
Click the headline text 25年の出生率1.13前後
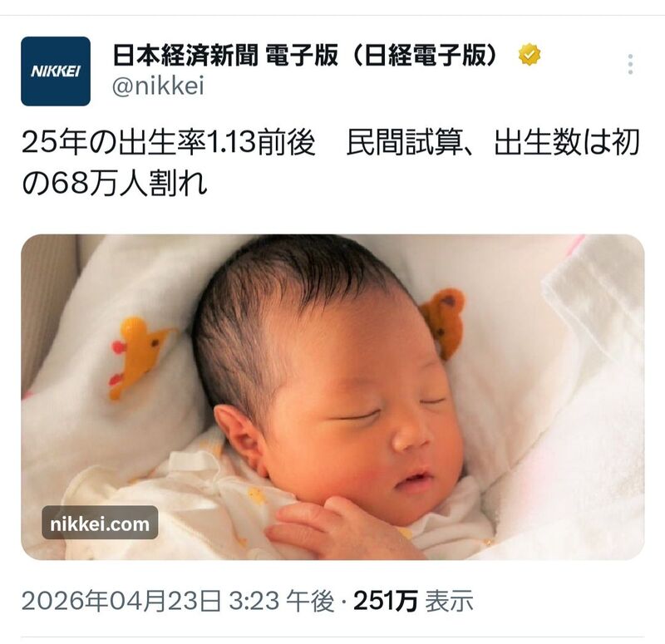click(169, 143)
